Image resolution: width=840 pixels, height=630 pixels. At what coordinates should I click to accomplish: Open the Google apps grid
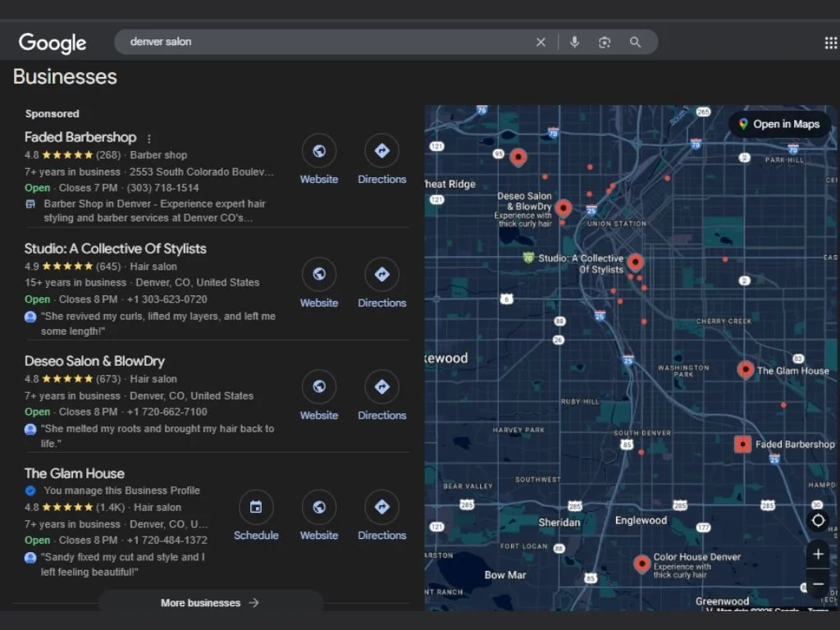coord(831,43)
